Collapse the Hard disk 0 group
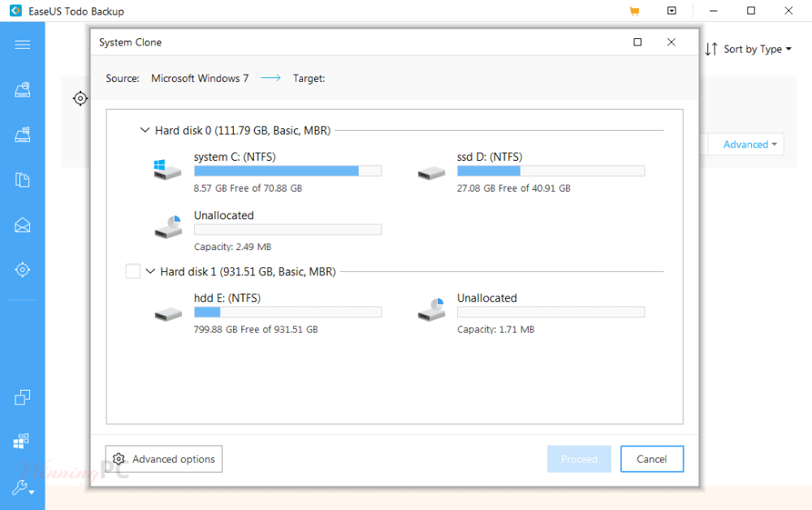The height and width of the screenshot is (510, 812). tap(145, 130)
